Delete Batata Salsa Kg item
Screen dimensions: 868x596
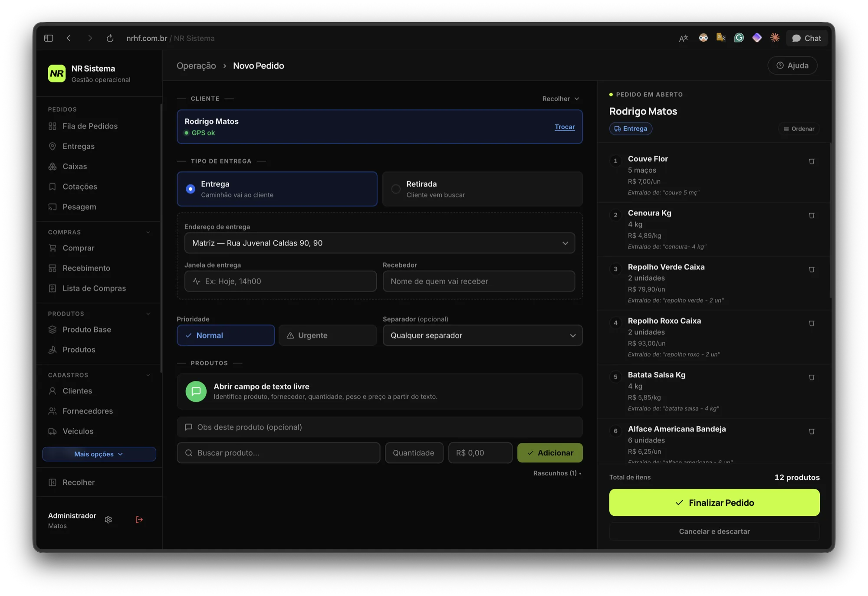(811, 377)
